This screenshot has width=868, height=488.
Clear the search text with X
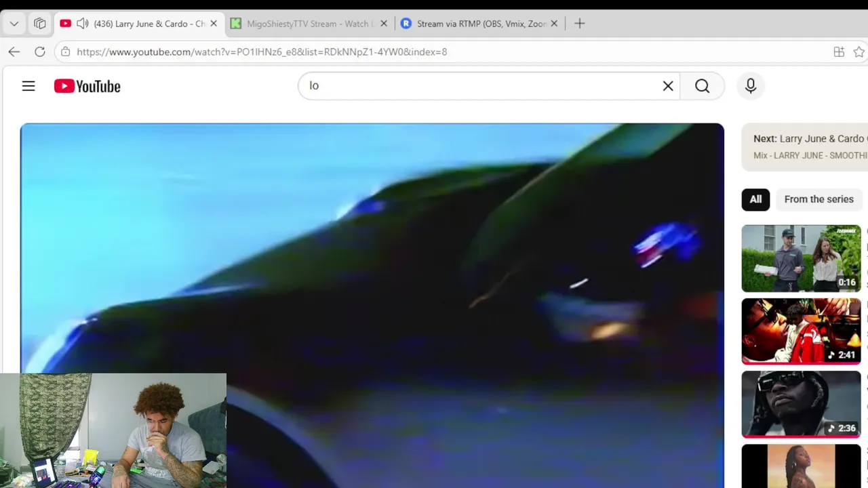668,86
